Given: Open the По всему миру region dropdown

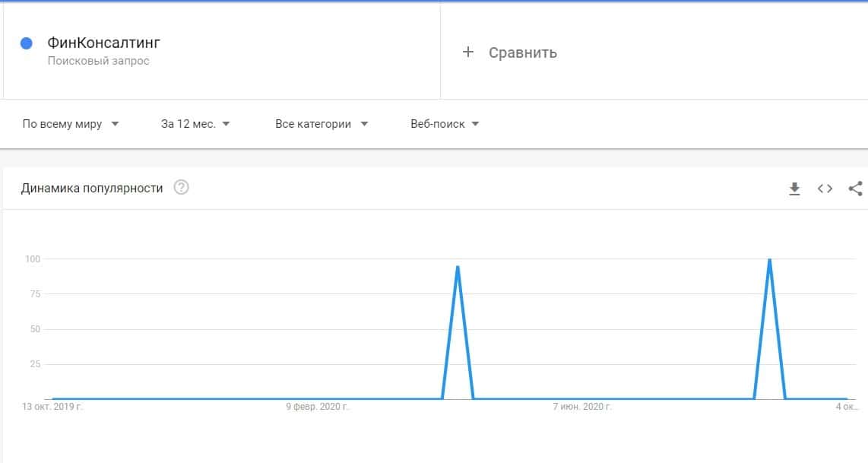Looking at the screenshot, I should [71, 124].
